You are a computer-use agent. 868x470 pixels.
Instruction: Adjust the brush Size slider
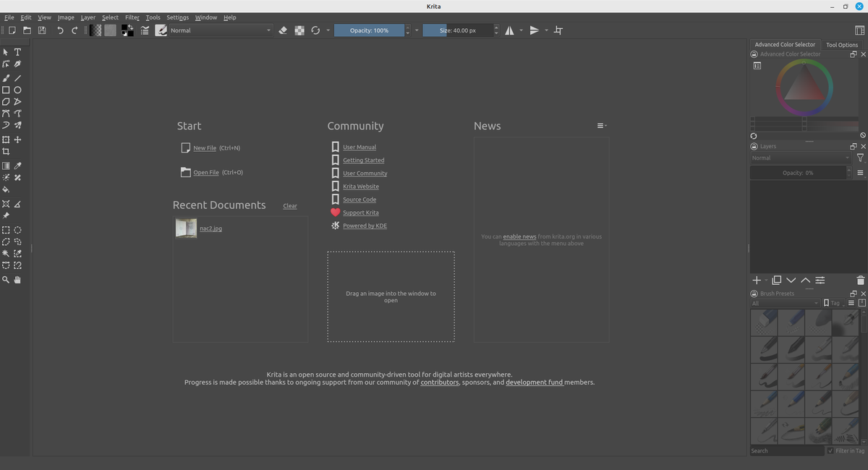click(457, 30)
